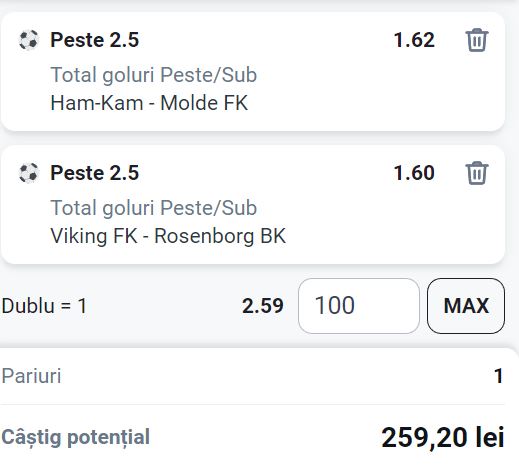Focus the stake input showing 100

coord(359,306)
